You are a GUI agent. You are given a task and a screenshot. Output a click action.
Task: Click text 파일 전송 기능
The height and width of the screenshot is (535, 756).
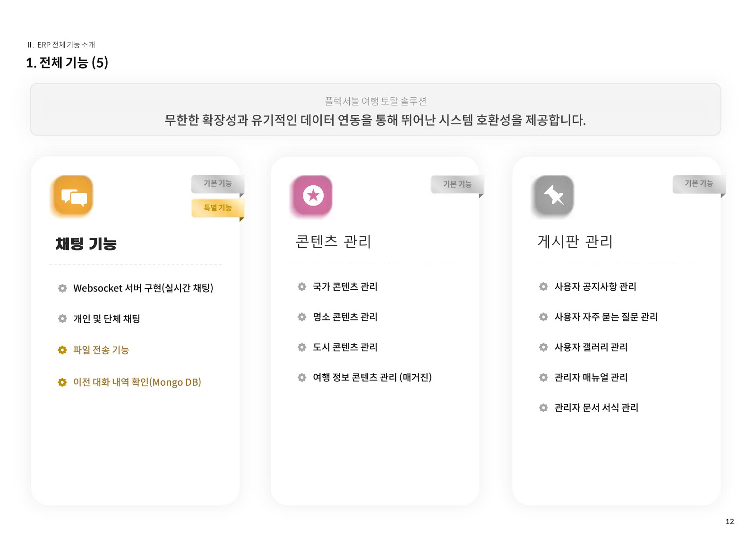coord(101,350)
